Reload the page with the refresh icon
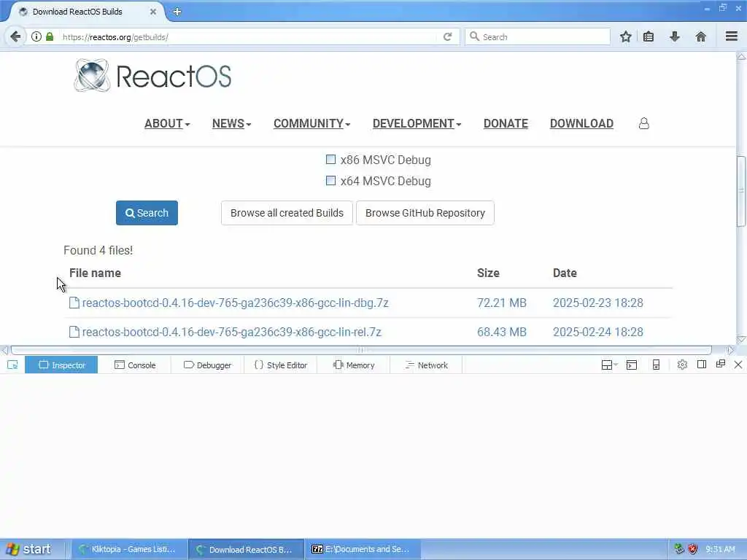This screenshot has height=560, width=747. click(447, 36)
